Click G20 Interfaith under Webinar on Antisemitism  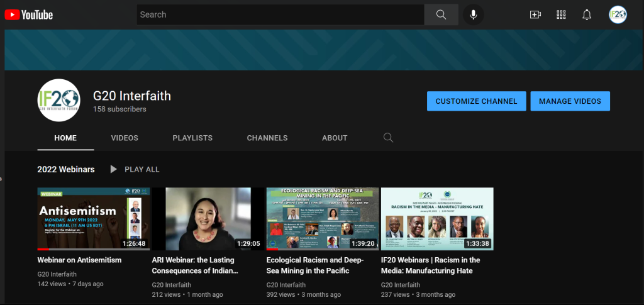tap(57, 274)
